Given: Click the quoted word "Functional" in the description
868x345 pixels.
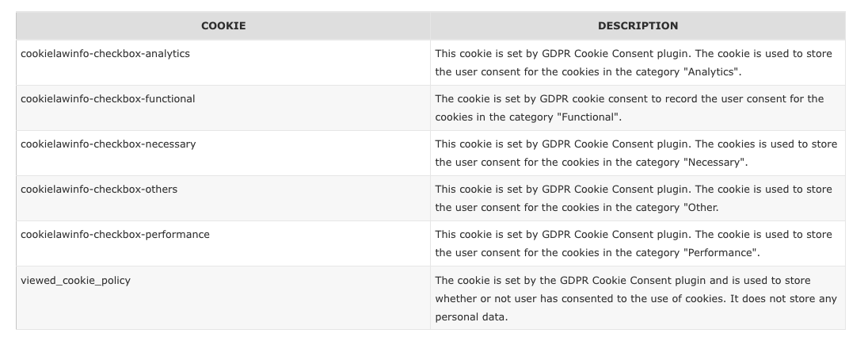Looking at the screenshot, I should pos(589,117).
